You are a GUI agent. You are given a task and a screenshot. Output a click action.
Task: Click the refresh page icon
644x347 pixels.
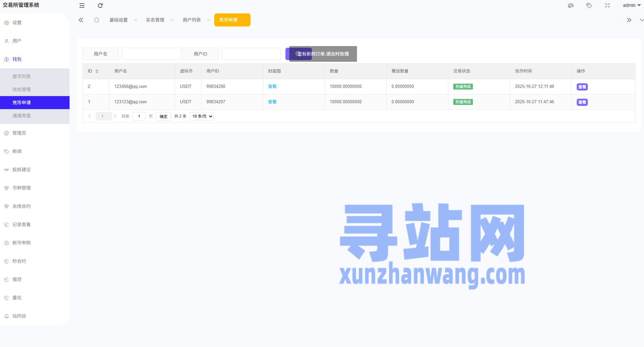(x=100, y=6)
